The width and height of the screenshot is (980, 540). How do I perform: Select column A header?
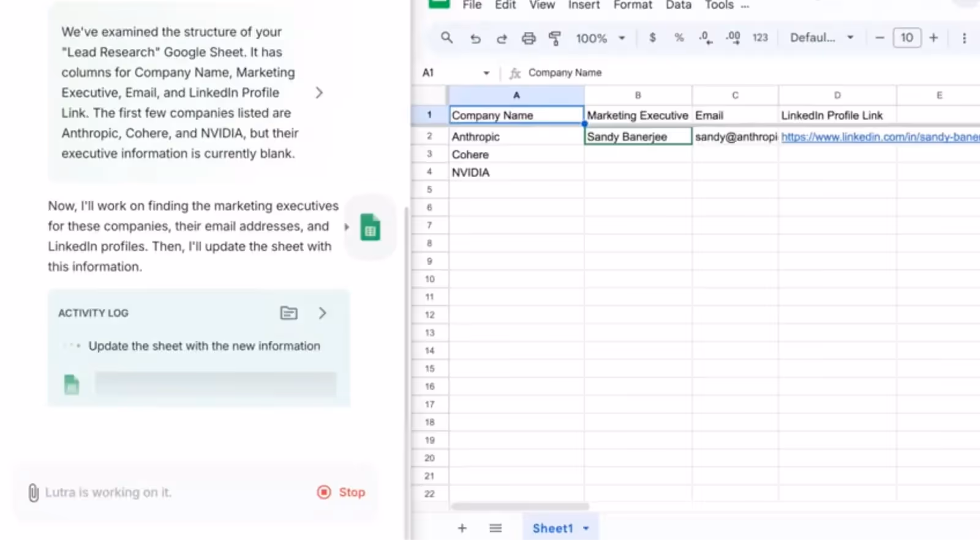pos(516,96)
